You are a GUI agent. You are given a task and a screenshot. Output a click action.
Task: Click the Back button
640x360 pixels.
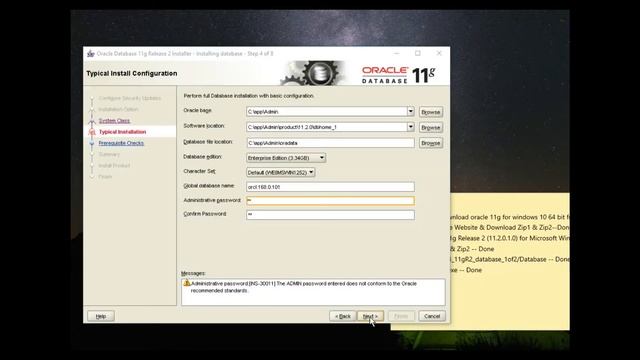coord(342,316)
